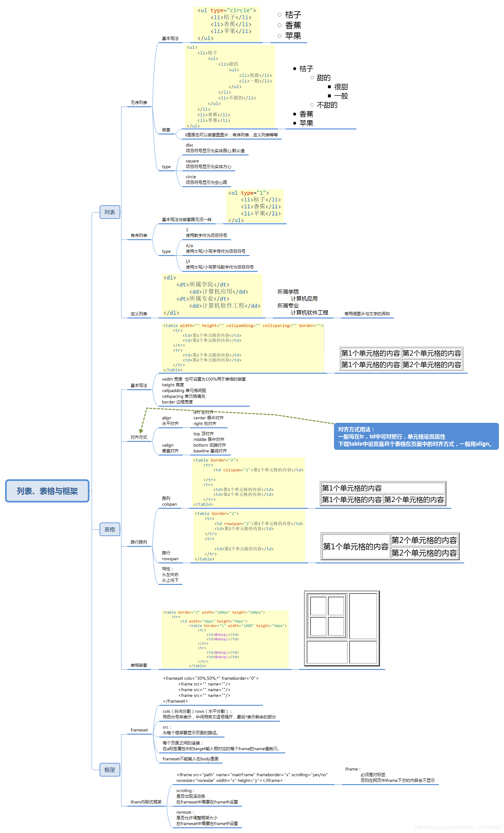The width and height of the screenshot is (504, 833).
Task: Click the center 居中对齐 value
Action: tap(208, 418)
